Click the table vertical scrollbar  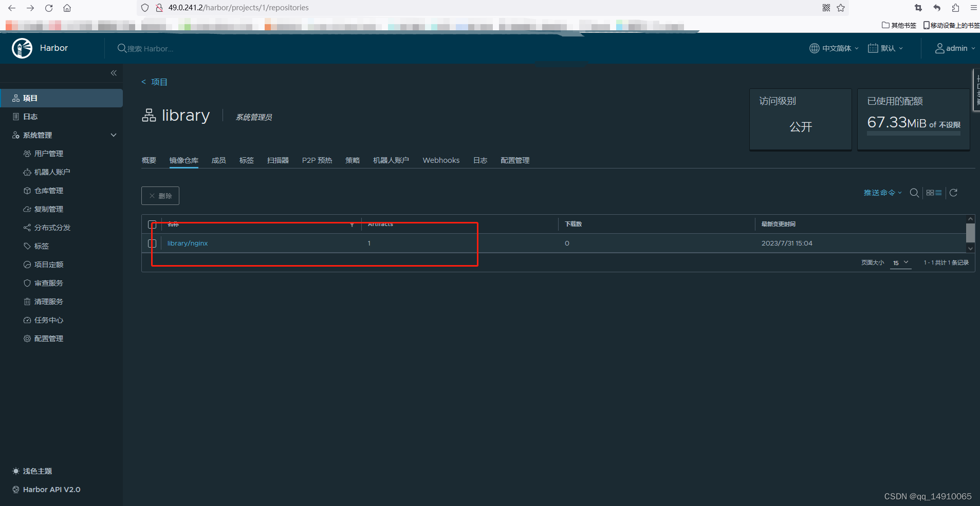[x=970, y=234]
